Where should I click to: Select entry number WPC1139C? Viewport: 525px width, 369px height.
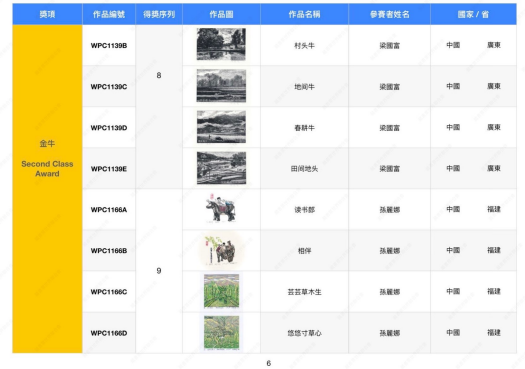109,87
